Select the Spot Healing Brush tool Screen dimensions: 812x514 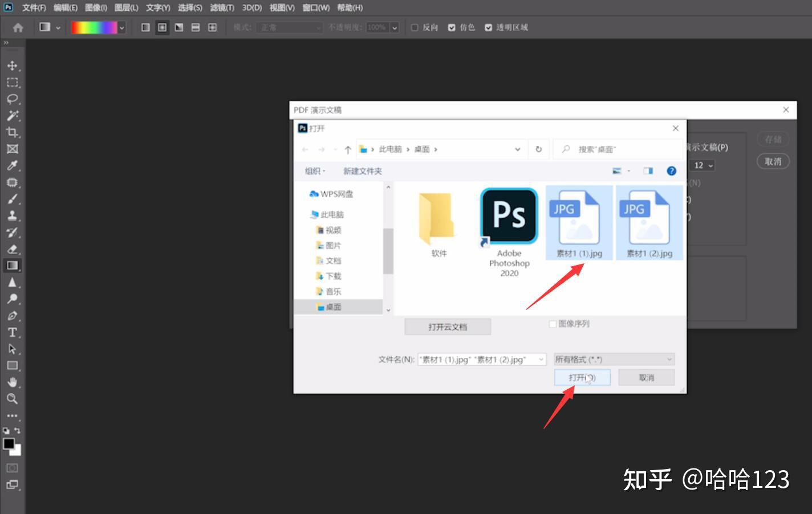point(12,182)
